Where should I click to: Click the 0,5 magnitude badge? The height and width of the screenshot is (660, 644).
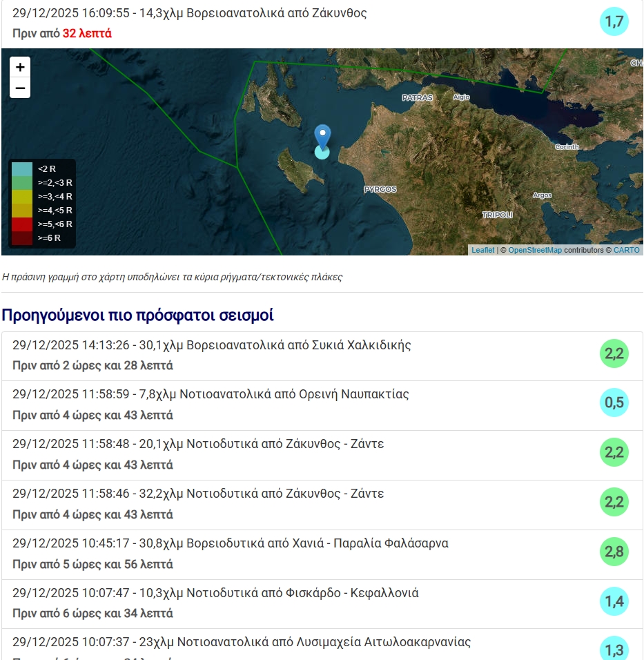pos(614,403)
